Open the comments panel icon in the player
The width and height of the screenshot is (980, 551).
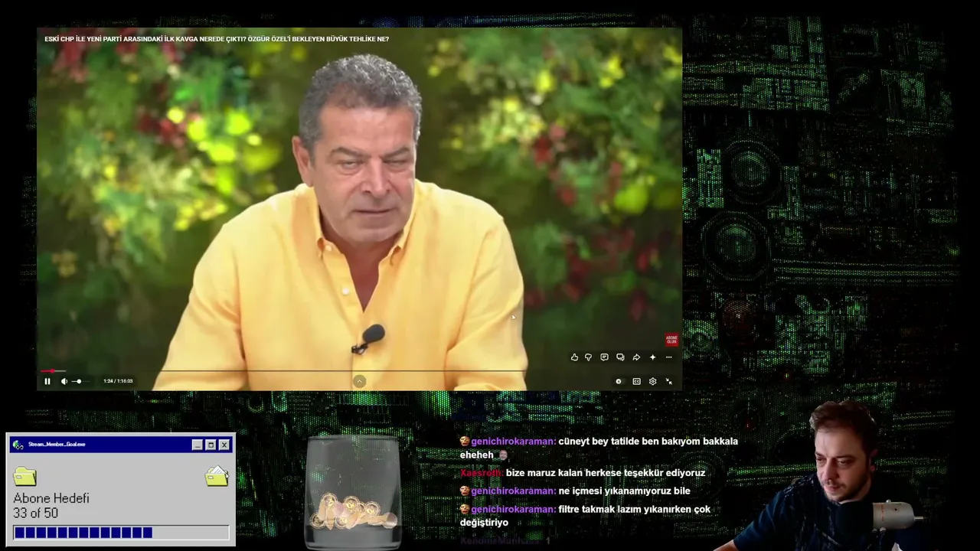pos(604,357)
